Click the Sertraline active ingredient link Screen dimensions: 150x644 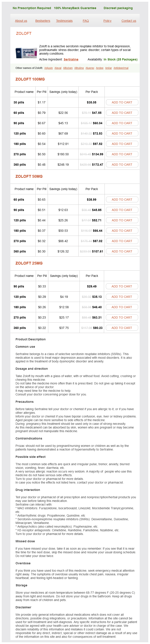(71, 60)
